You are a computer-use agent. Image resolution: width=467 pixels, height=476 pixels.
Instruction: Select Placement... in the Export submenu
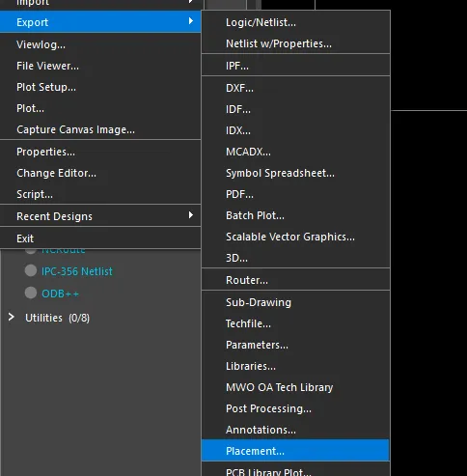(x=295, y=451)
